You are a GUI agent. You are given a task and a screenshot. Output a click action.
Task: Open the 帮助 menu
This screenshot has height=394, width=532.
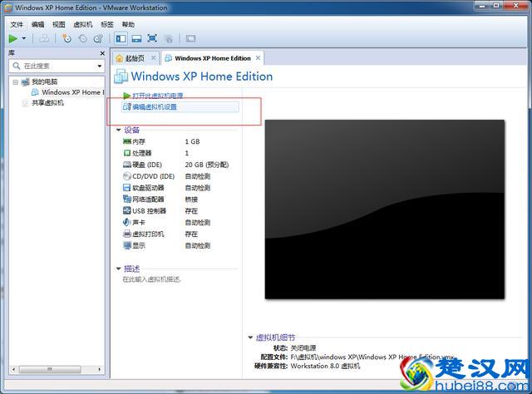[x=128, y=24]
